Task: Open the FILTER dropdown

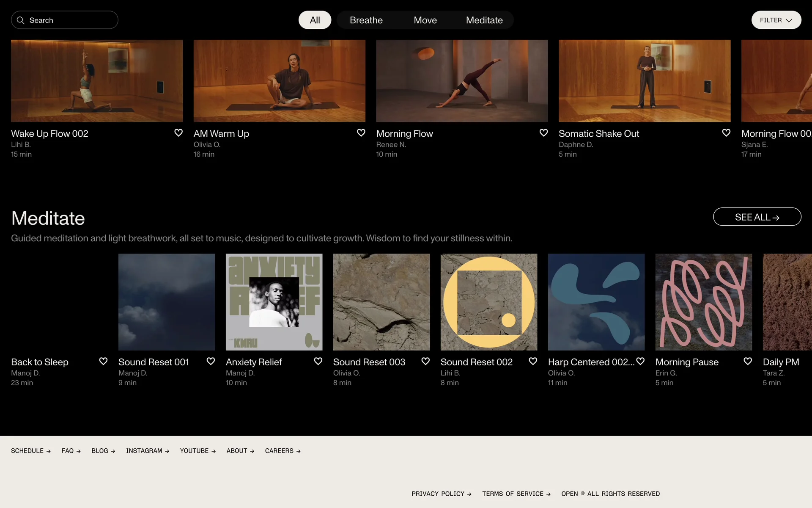Action: [x=776, y=20]
